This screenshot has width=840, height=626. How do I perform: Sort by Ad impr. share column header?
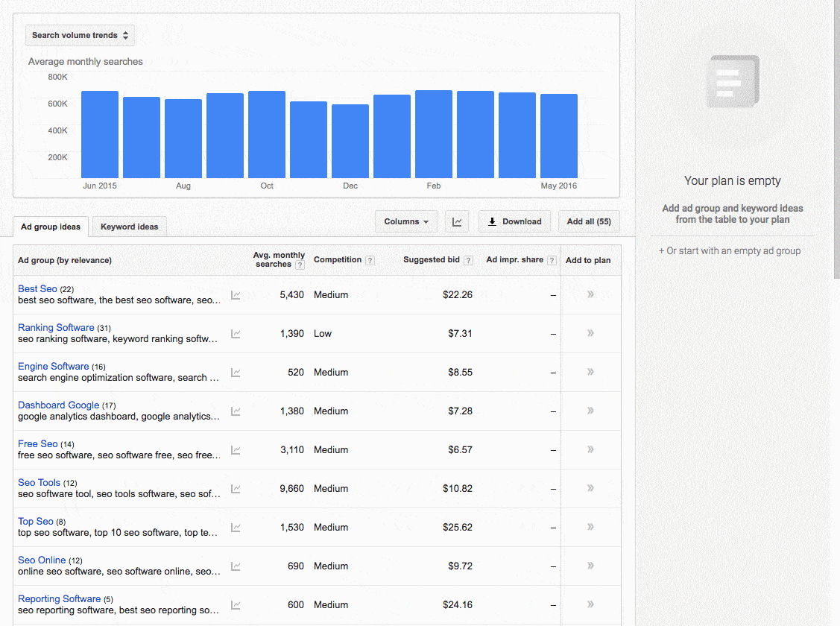click(x=514, y=260)
